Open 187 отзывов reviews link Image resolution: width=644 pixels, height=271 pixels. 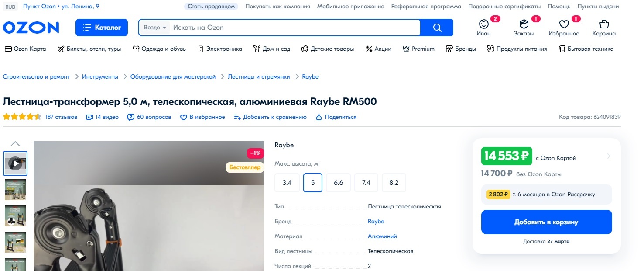click(x=61, y=117)
